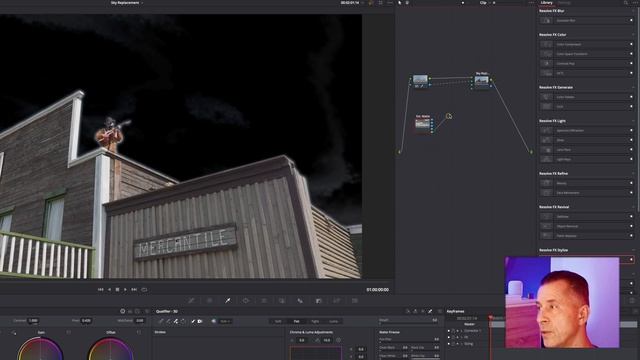This screenshot has width=640, height=360.
Task: Select the first corrector node thumbnail
Action: (420, 79)
